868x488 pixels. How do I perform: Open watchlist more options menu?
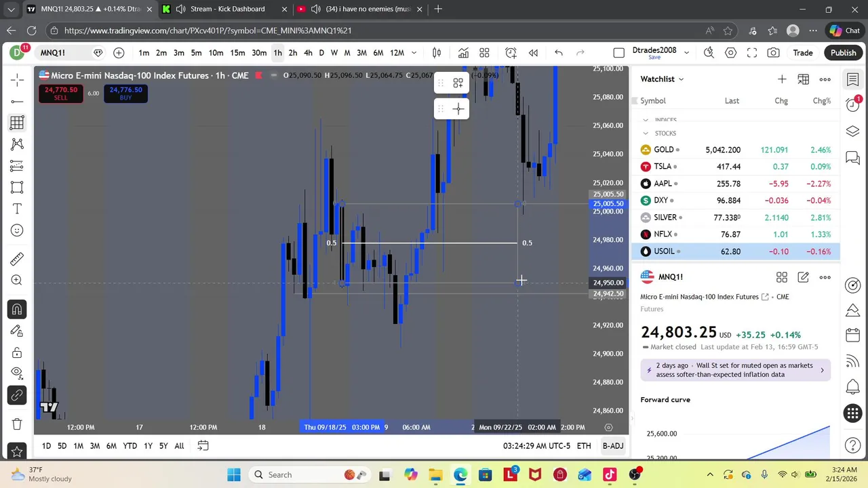[825, 79]
